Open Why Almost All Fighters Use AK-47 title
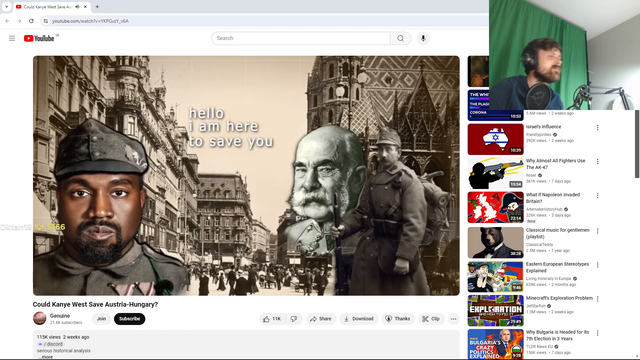Viewport: 640px width, 360px height. tap(556, 164)
